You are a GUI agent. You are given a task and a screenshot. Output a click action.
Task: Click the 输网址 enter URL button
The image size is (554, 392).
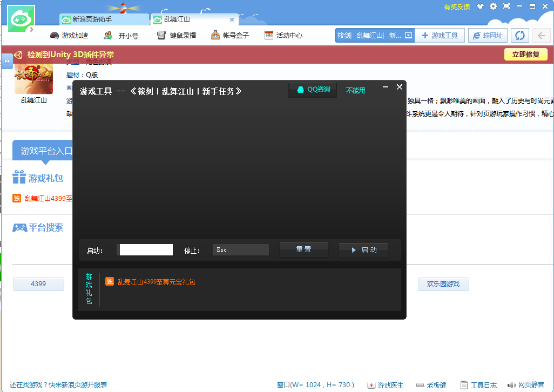coord(488,35)
